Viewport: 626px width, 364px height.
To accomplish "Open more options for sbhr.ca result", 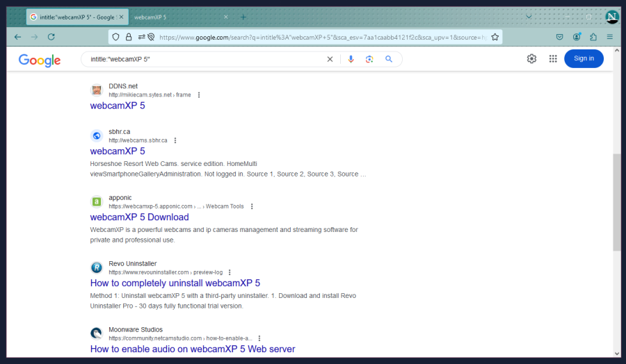I will 175,140.
